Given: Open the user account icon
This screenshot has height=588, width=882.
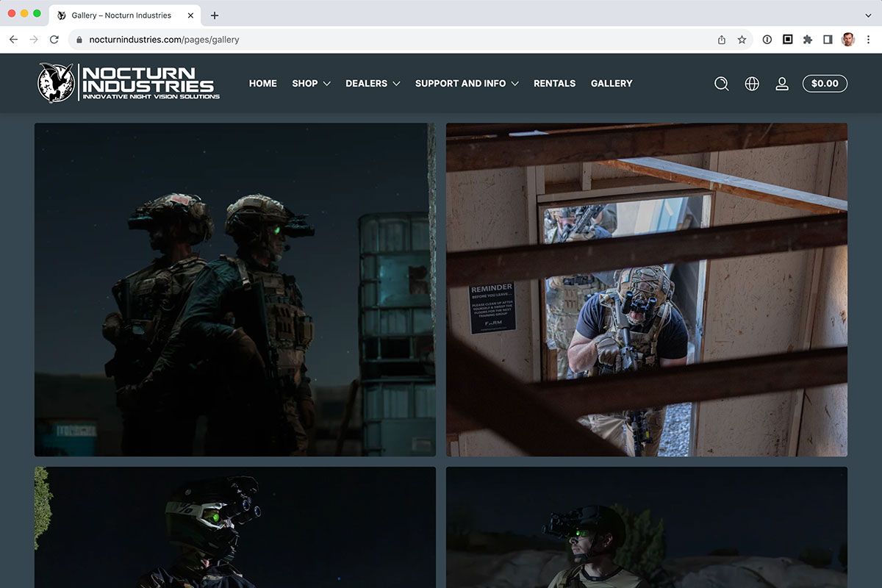Looking at the screenshot, I should click(x=782, y=84).
